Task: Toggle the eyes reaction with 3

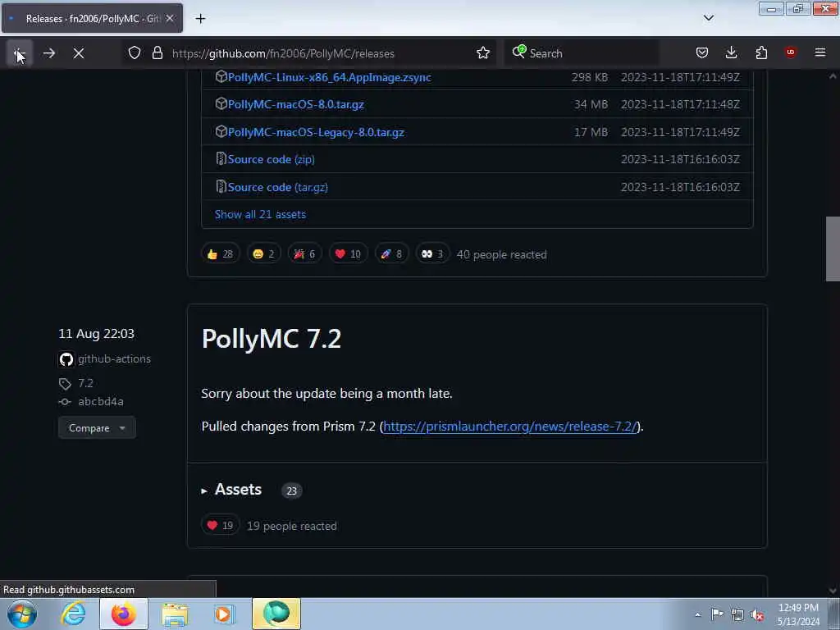Action: [431, 254]
